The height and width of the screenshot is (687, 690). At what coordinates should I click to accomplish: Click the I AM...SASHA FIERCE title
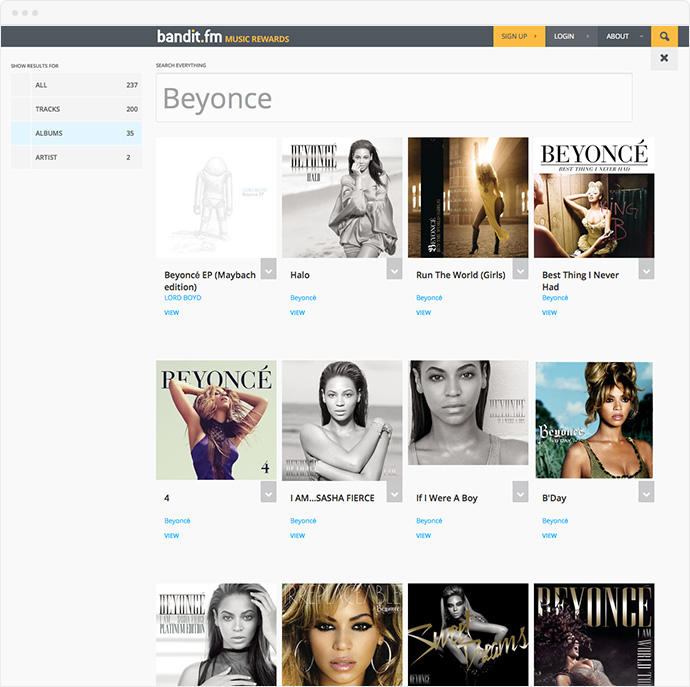[332, 498]
